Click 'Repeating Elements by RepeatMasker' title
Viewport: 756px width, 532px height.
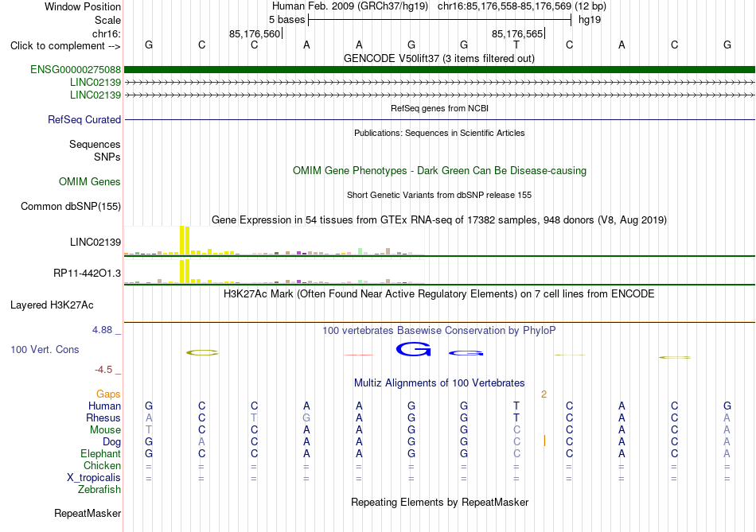click(x=440, y=502)
